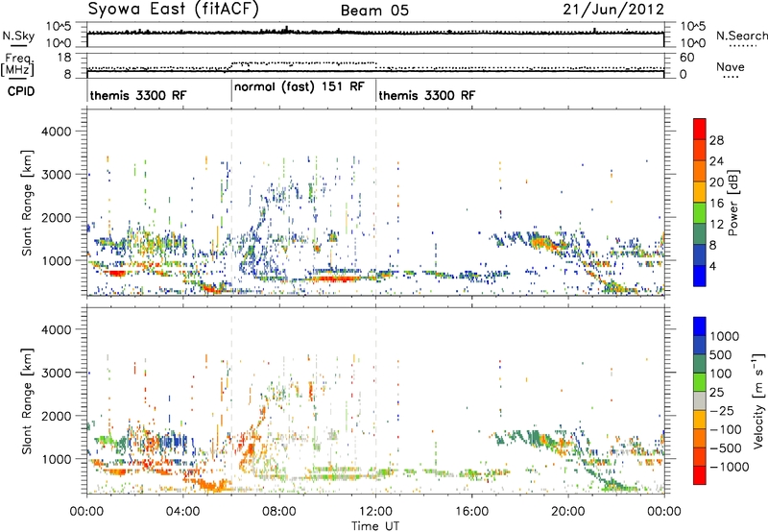Click the "20:00" time axis label

pyautogui.click(x=568, y=512)
